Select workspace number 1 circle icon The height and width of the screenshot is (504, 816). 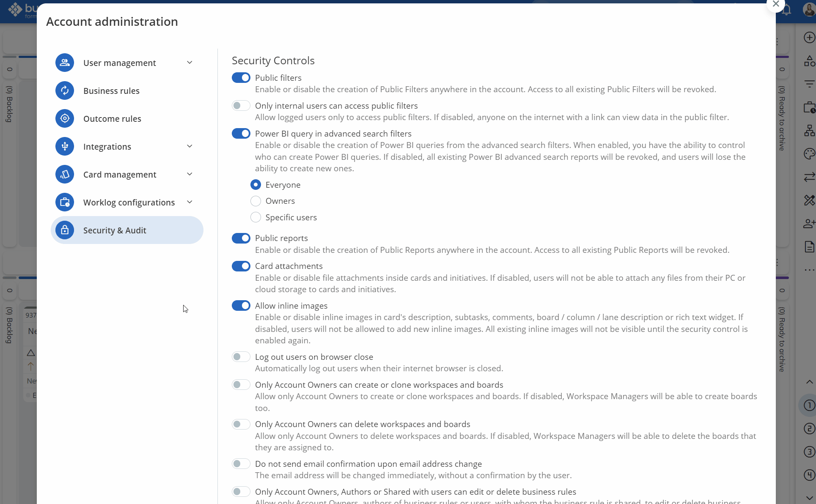809,405
